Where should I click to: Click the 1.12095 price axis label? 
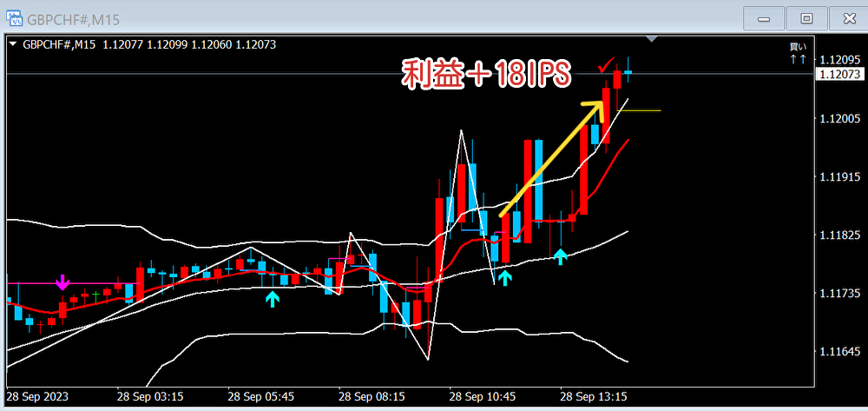[x=840, y=60]
